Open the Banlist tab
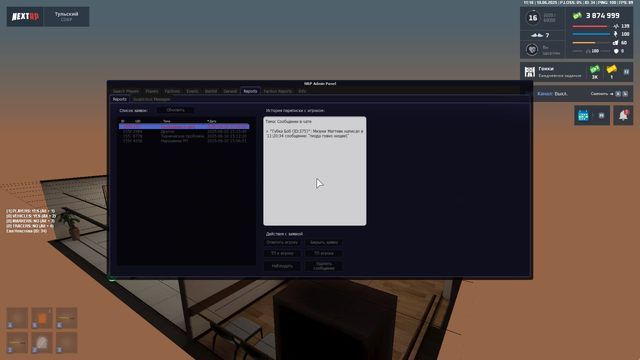Screen dimensions: 640x360 [211, 91]
